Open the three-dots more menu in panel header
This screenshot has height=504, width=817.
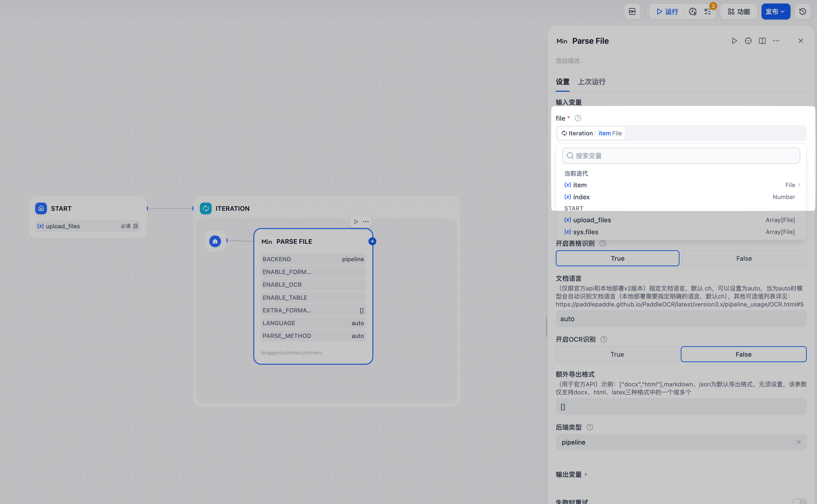(776, 41)
